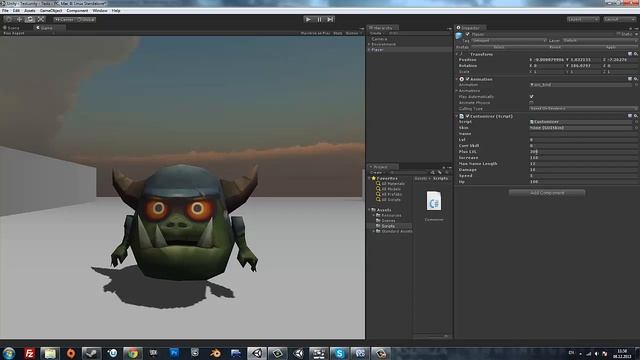Collapse the Favorites group
Viewport: 640px width, 360px height.
pos(369,178)
